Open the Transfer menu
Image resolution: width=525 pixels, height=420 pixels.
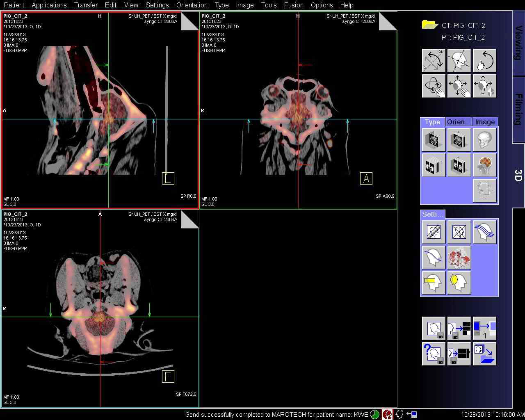coord(86,5)
